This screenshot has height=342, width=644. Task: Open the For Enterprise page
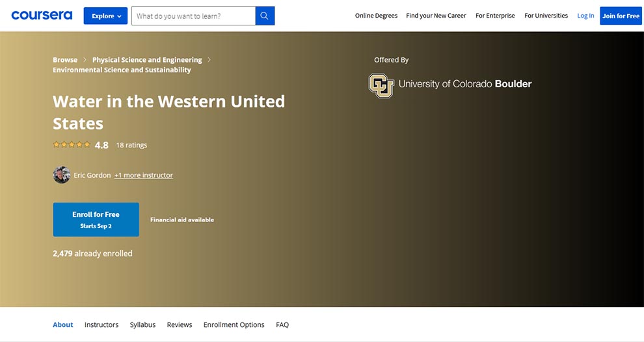[x=495, y=16]
